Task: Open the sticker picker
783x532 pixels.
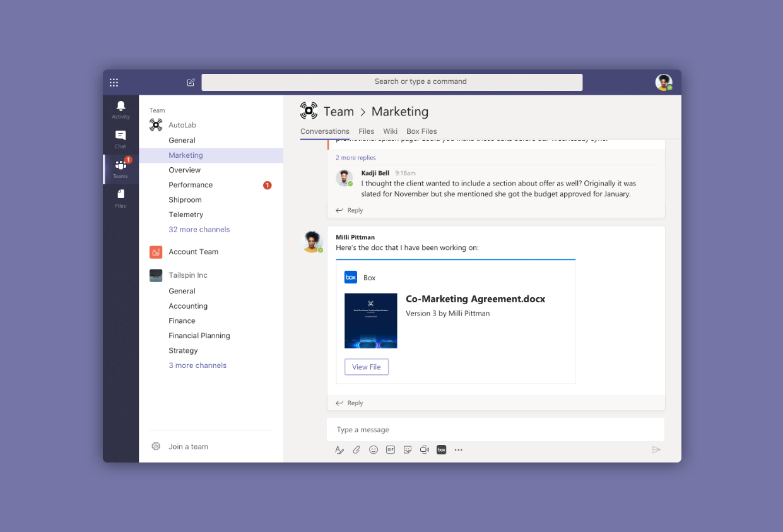Action: pos(408,449)
